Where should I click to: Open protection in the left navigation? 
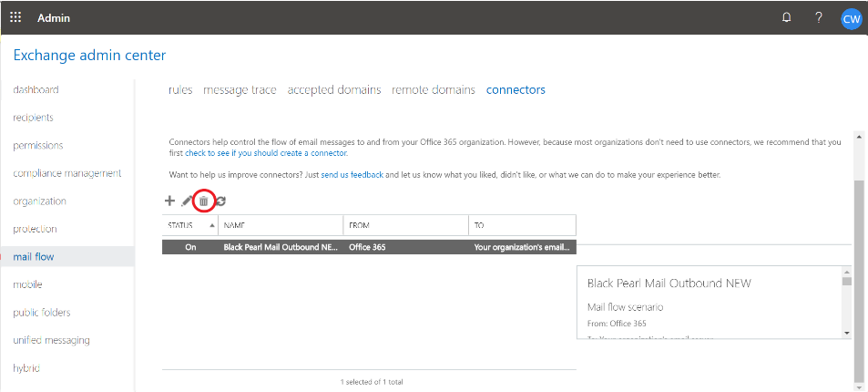click(x=35, y=229)
